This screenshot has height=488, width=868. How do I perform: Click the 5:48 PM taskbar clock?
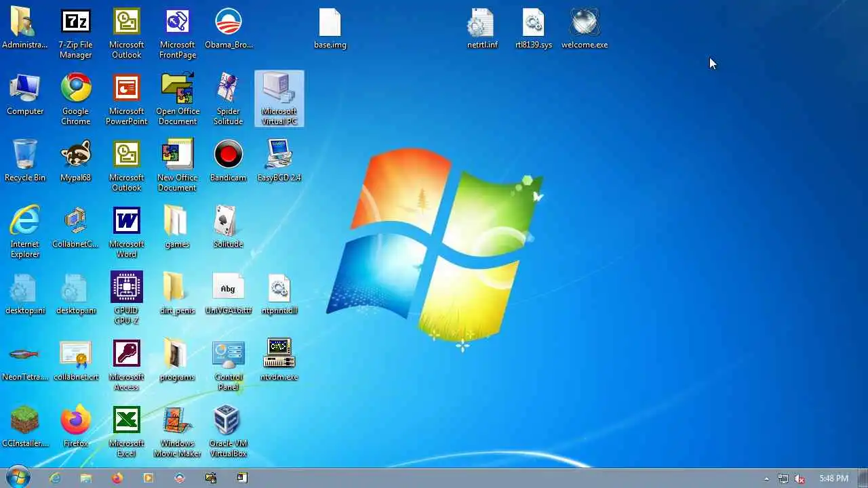(x=833, y=479)
